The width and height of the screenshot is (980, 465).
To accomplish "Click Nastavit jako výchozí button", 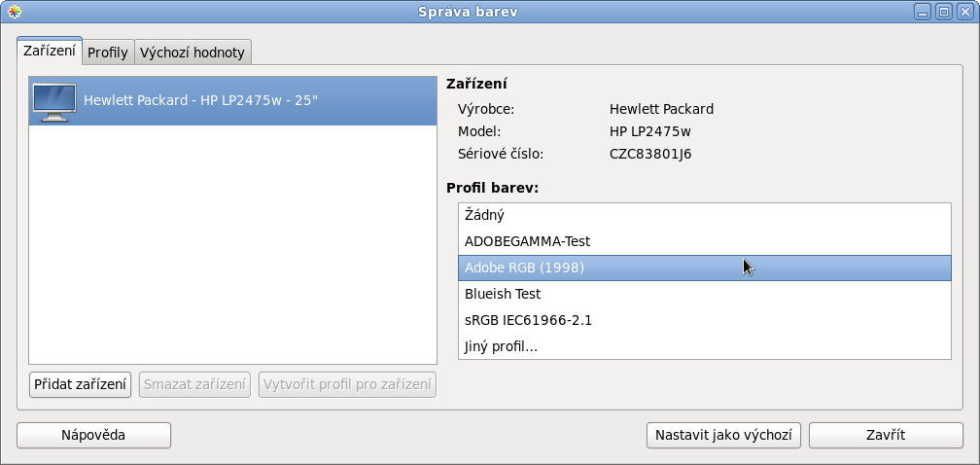I will pyautogui.click(x=723, y=435).
